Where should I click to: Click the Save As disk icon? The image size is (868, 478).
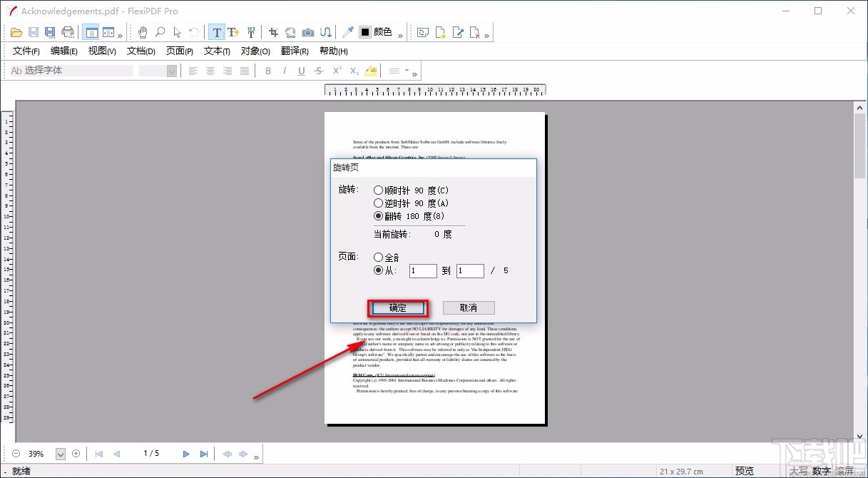(x=50, y=32)
